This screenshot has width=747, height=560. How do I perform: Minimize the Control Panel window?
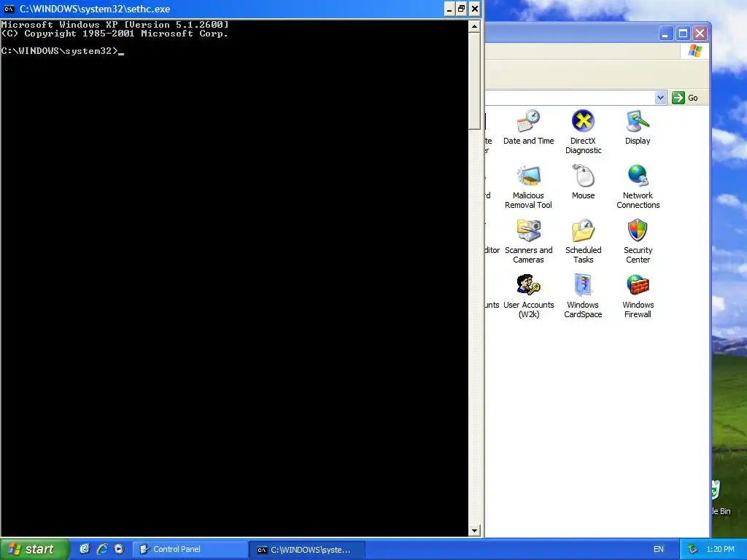(x=666, y=34)
